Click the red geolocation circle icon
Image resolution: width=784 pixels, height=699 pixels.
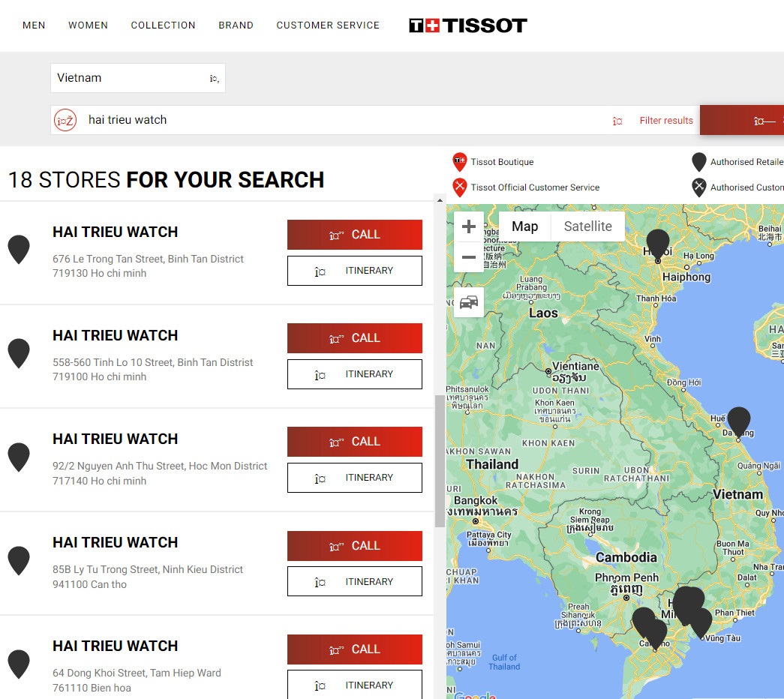click(65, 120)
